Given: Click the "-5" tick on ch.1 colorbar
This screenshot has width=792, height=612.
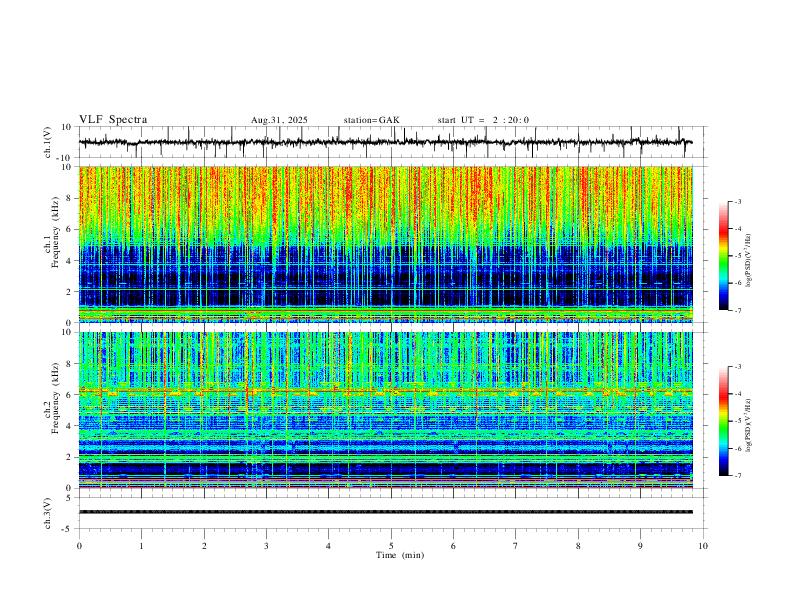Looking at the screenshot, I should [738, 256].
